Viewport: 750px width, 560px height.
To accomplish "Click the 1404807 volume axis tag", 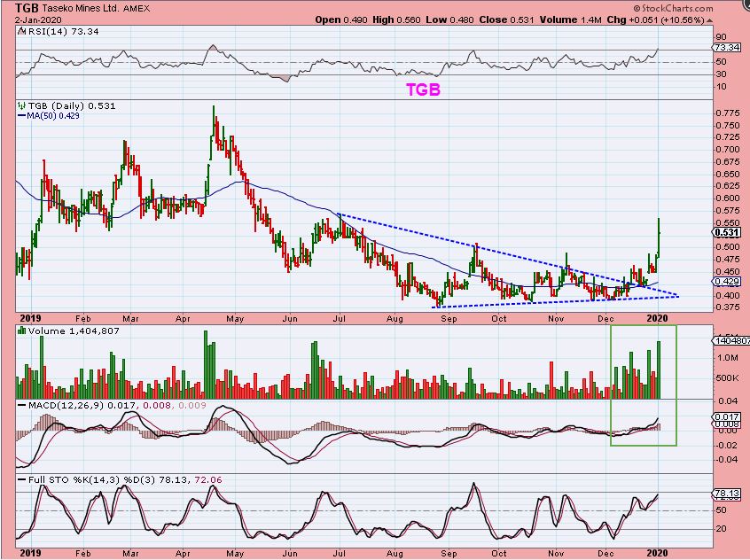I will pos(730,340).
